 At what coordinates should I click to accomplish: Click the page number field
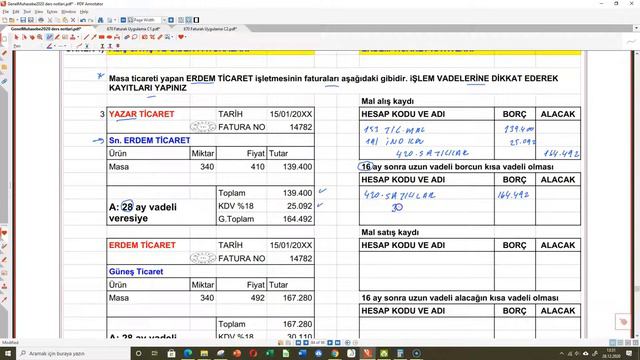[318, 343]
